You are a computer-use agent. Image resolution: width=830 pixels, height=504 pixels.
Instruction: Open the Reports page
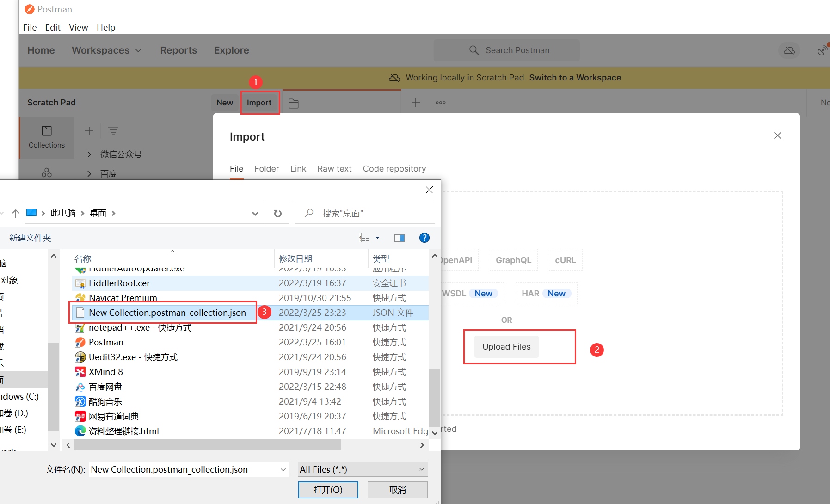(178, 50)
